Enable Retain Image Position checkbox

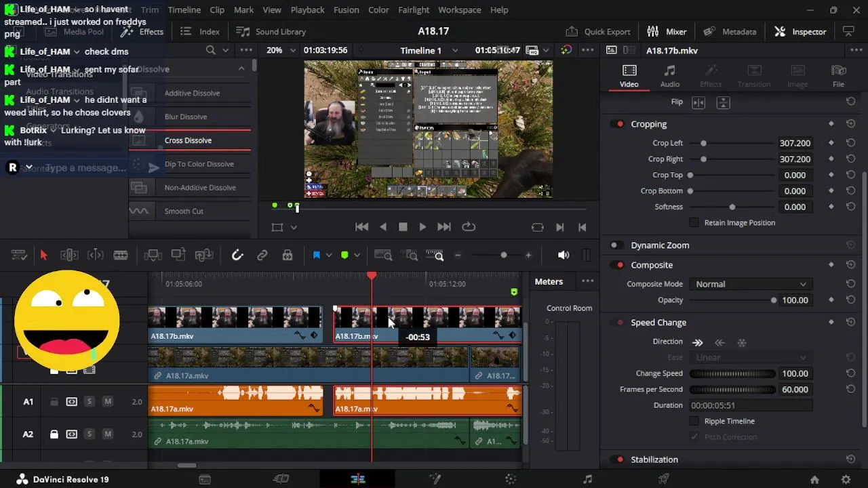[x=694, y=222]
